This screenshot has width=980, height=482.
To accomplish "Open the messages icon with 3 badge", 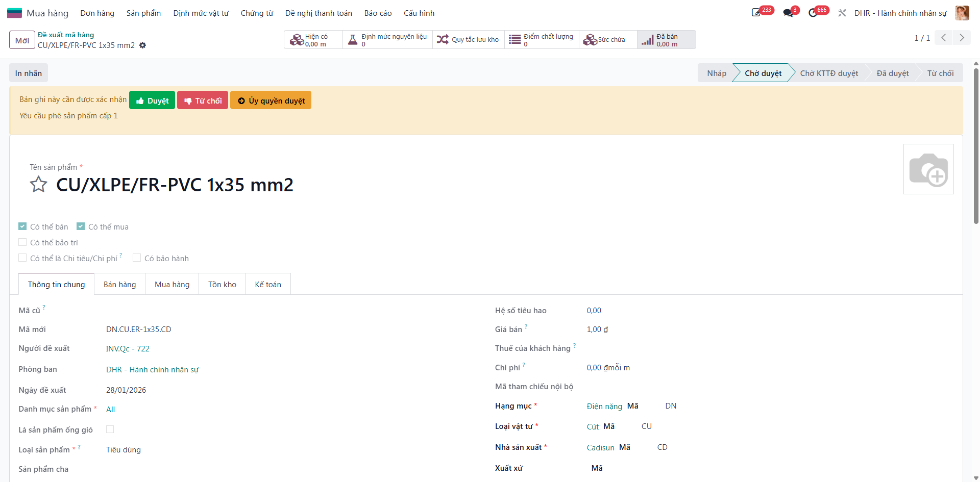I will point(788,13).
